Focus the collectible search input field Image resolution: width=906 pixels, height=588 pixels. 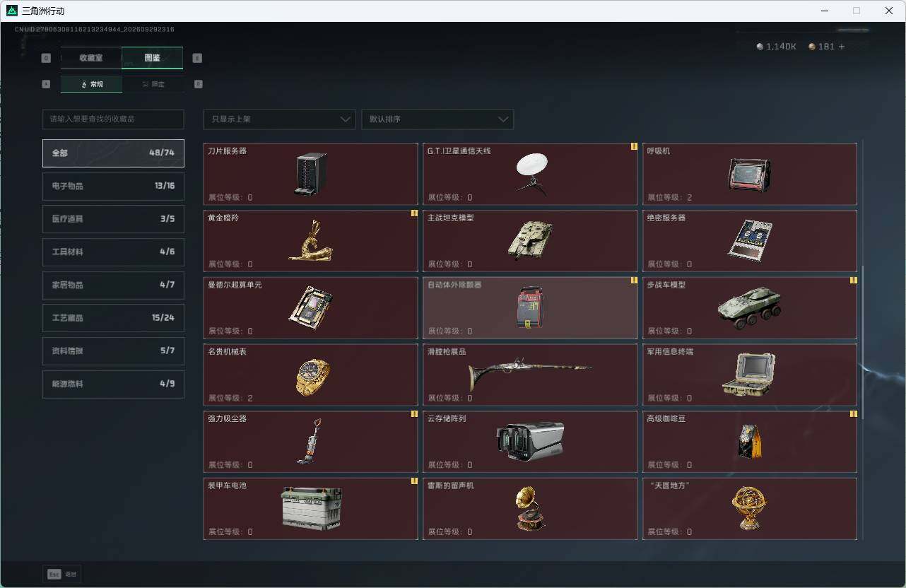pyautogui.click(x=113, y=119)
